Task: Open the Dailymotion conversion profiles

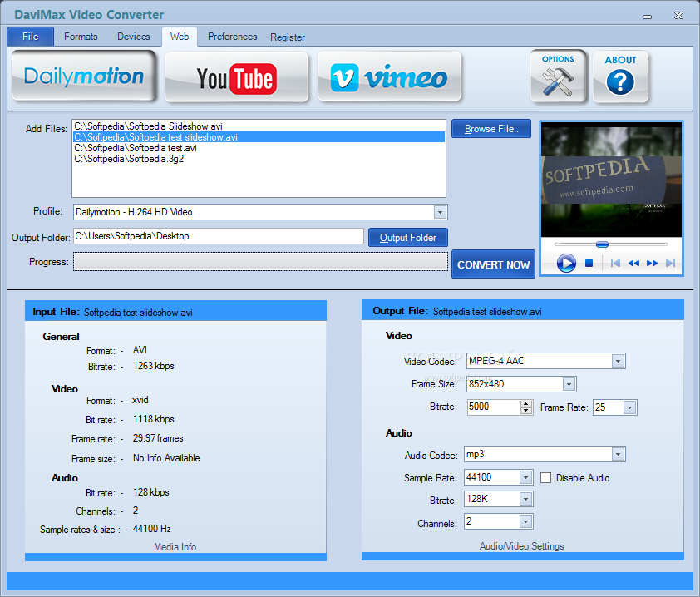Action: [x=84, y=76]
